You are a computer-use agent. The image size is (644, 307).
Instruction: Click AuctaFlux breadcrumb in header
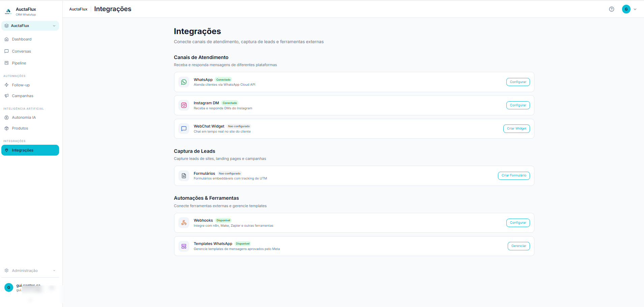click(78, 9)
